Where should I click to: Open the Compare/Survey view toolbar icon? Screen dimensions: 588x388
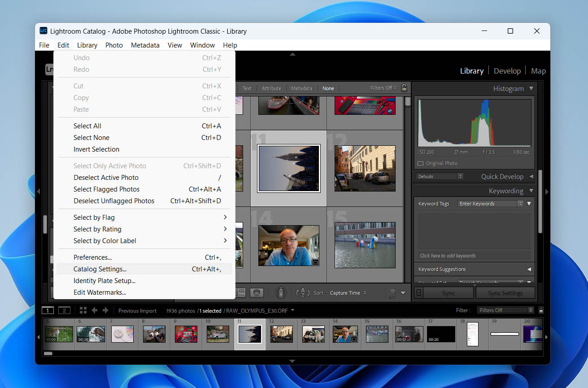pyautogui.click(x=240, y=292)
